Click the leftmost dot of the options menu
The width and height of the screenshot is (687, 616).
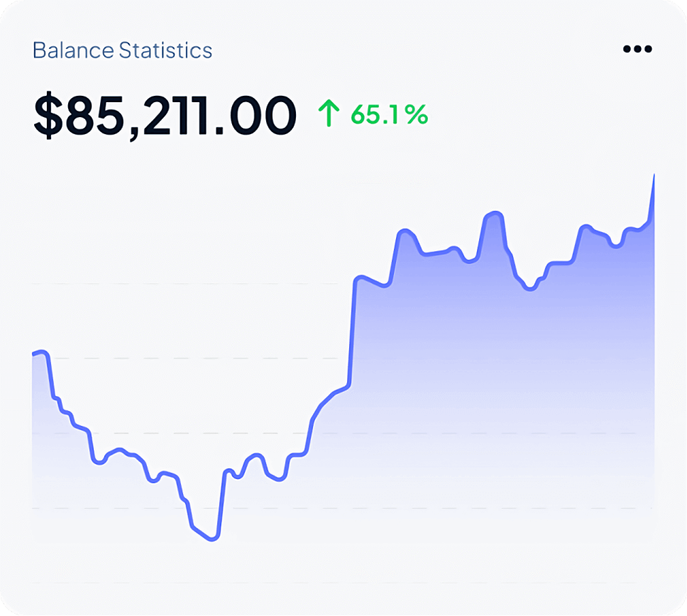[x=627, y=49]
